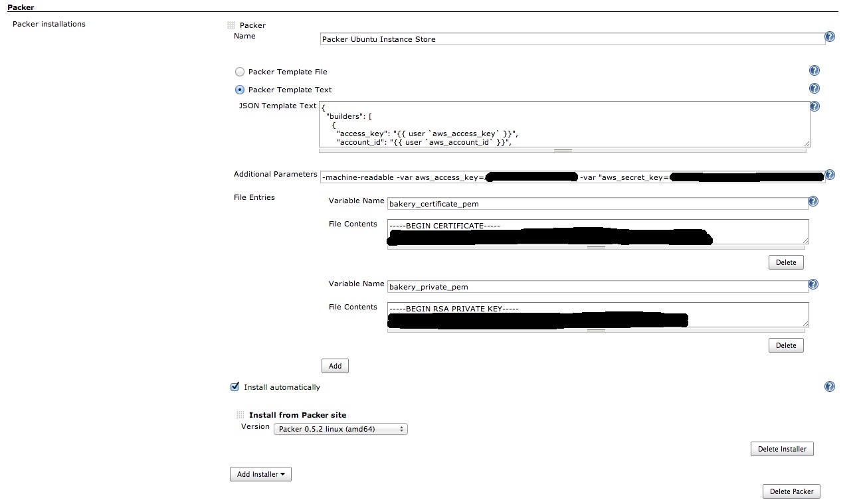The height and width of the screenshot is (504, 857).
Task: Open help for Additional Parameters
Action: [829, 175]
